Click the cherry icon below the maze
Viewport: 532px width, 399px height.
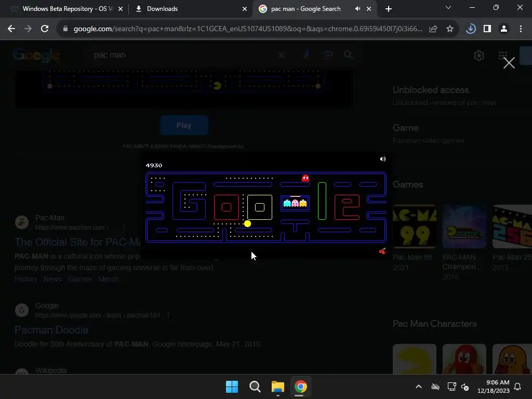tap(382, 251)
